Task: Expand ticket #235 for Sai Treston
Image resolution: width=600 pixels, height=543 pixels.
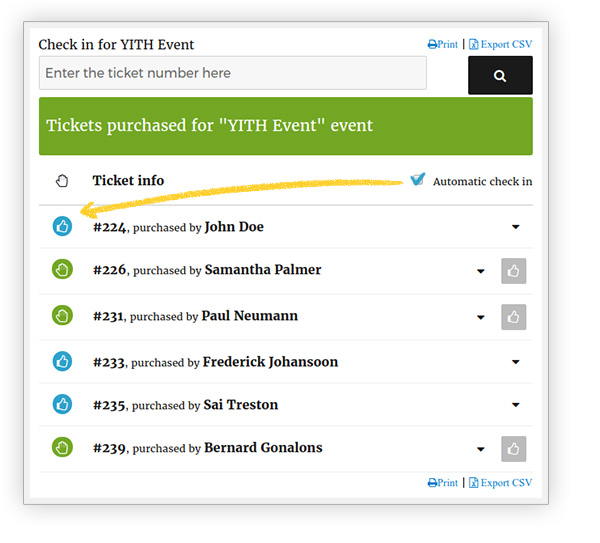Action: 516,405
